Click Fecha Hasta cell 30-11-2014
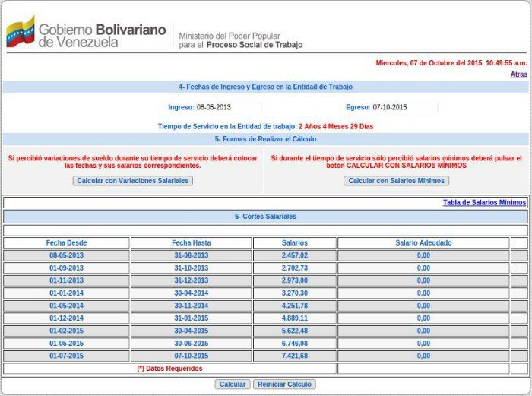 coord(192,306)
